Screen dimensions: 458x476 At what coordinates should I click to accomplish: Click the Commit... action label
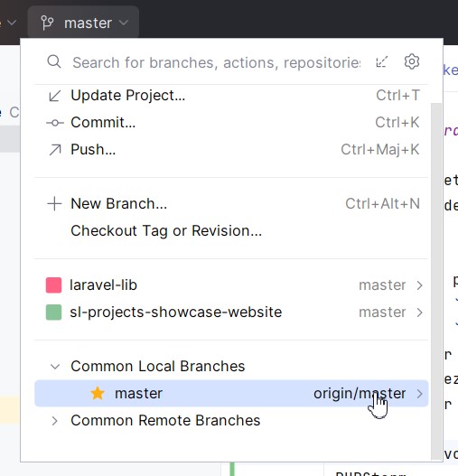click(x=103, y=123)
